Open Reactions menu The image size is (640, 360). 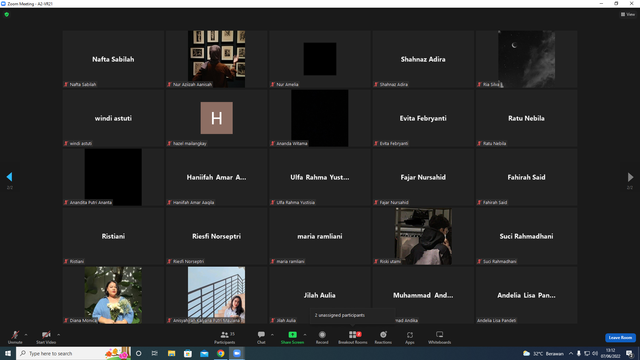click(383, 337)
